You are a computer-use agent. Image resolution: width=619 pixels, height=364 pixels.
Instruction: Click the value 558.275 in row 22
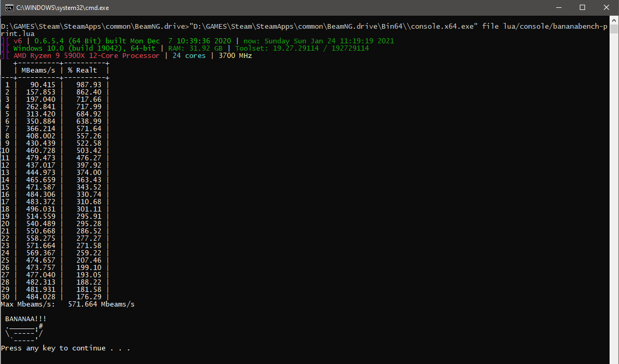click(41, 238)
